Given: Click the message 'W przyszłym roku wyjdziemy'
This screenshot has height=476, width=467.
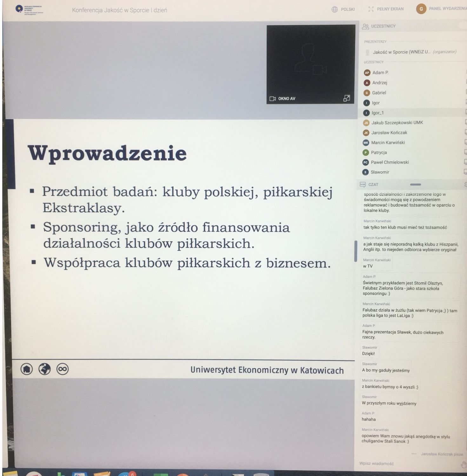Looking at the screenshot, I should coord(389,403).
